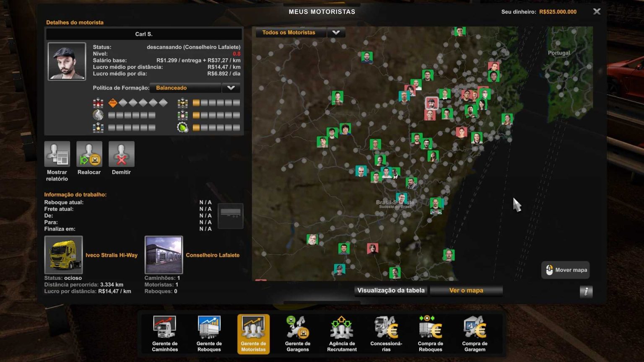The image size is (644, 362).
Task: Click the Iveco Stralis Hi-Way truck thumbnail
Action: click(63, 255)
